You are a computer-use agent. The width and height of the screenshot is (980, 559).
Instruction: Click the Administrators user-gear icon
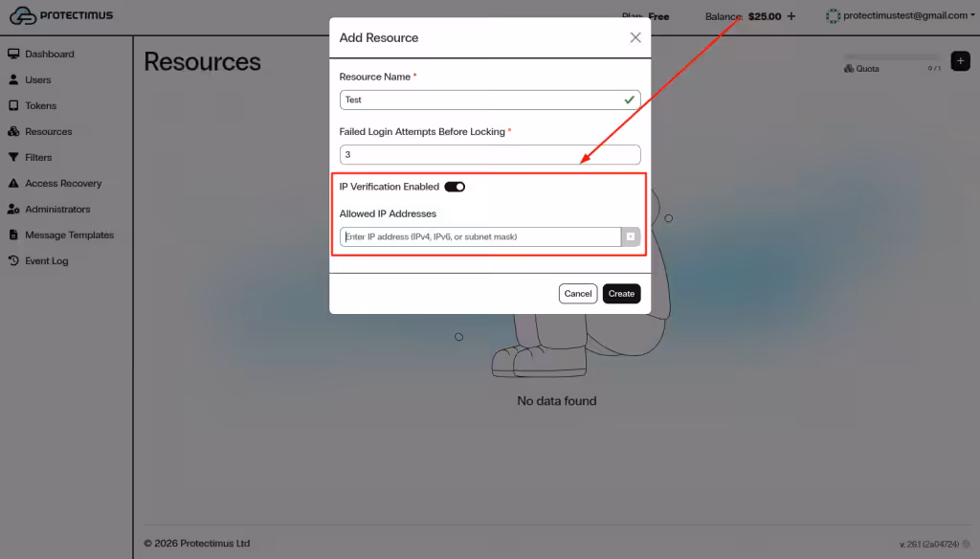pyautogui.click(x=13, y=209)
